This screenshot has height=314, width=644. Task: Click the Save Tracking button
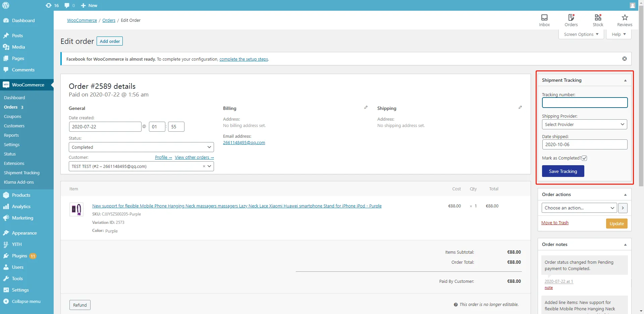click(x=563, y=171)
